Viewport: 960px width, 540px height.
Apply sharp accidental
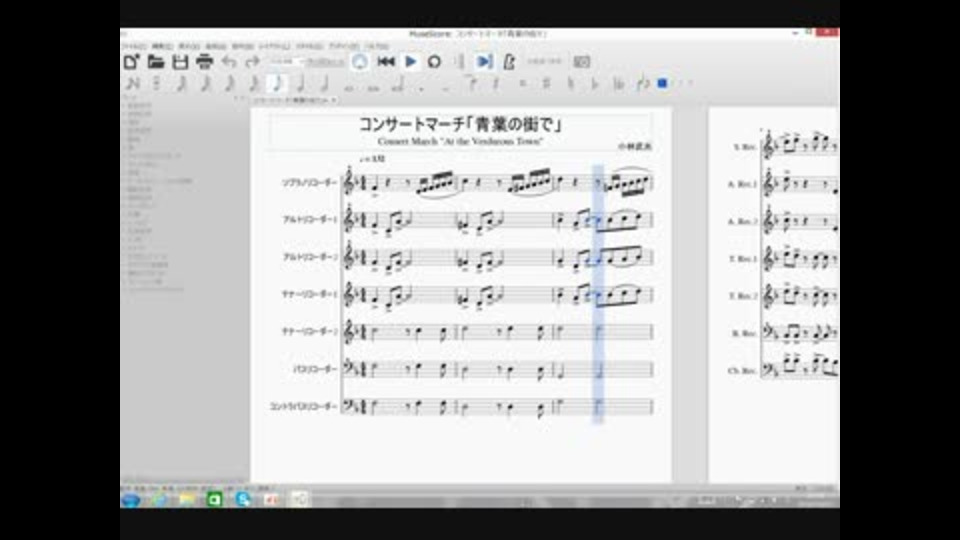click(x=546, y=83)
